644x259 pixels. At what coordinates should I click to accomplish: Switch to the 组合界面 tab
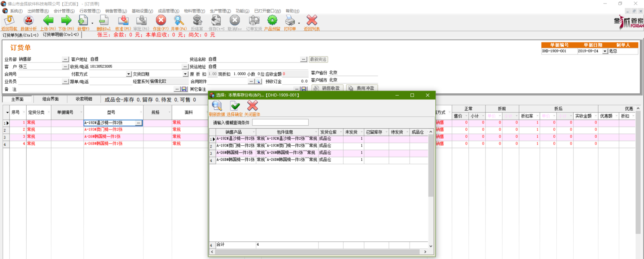51,99
